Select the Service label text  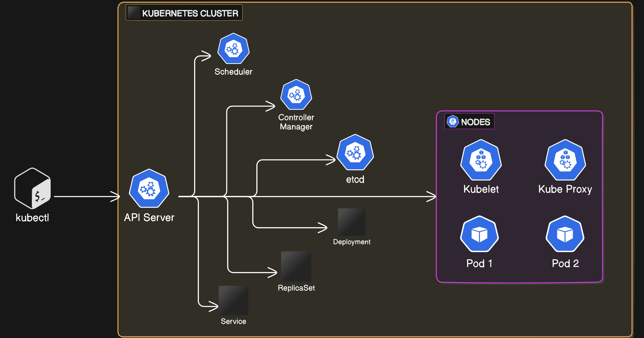(234, 321)
